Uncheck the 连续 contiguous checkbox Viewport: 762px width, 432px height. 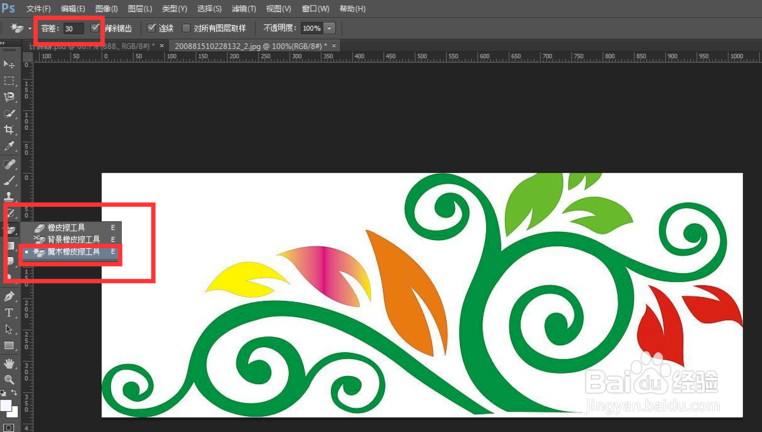[152, 28]
